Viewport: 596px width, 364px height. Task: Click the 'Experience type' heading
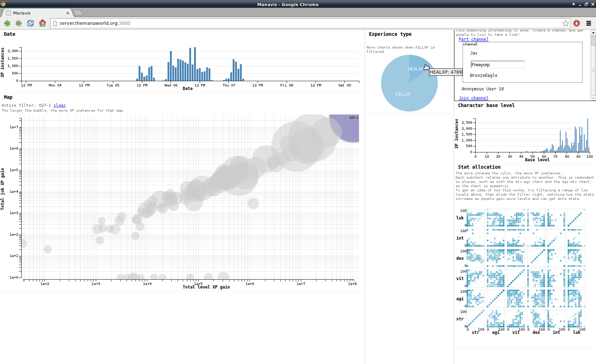tap(390, 34)
